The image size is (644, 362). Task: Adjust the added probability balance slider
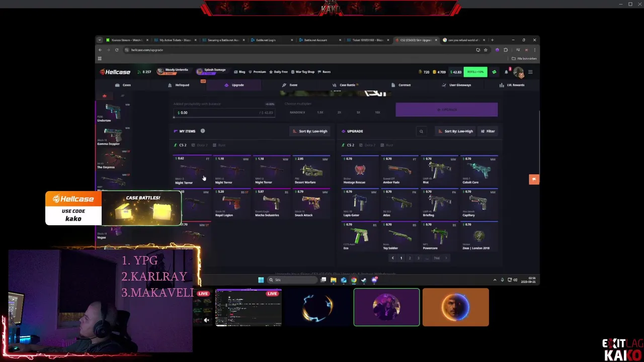click(224, 117)
